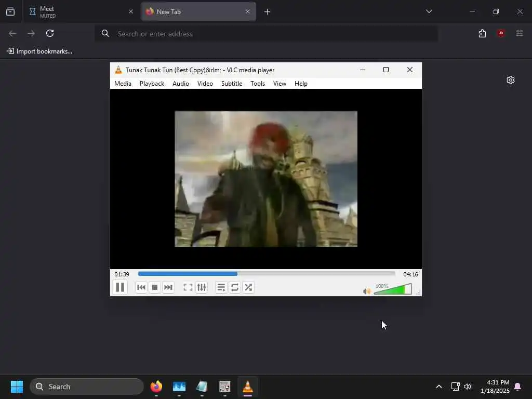Open Firefox from the taskbar
Image resolution: width=532 pixels, height=399 pixels.
click(156, 387)
